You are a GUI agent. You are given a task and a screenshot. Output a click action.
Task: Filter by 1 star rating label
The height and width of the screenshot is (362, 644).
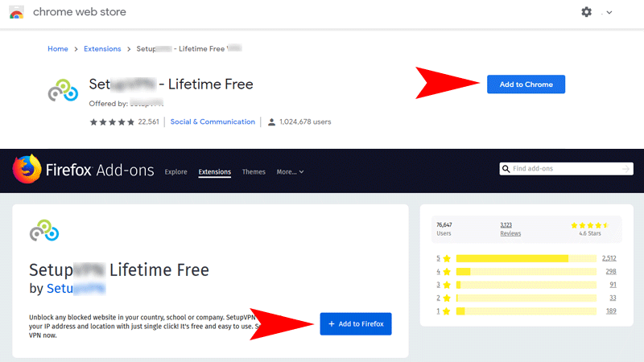[x=444, y=311]
